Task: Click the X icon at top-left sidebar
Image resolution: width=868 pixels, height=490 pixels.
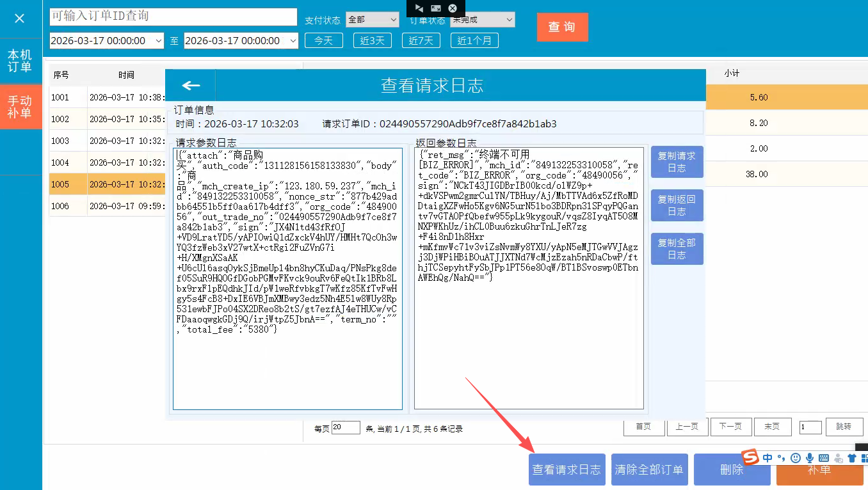Action: 19,19
